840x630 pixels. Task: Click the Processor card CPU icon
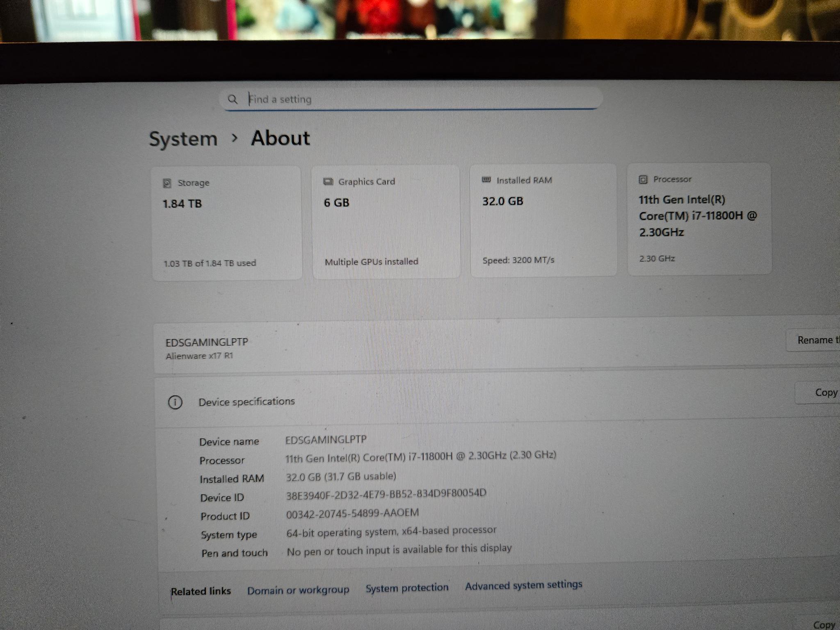click(x=643, y=179)
